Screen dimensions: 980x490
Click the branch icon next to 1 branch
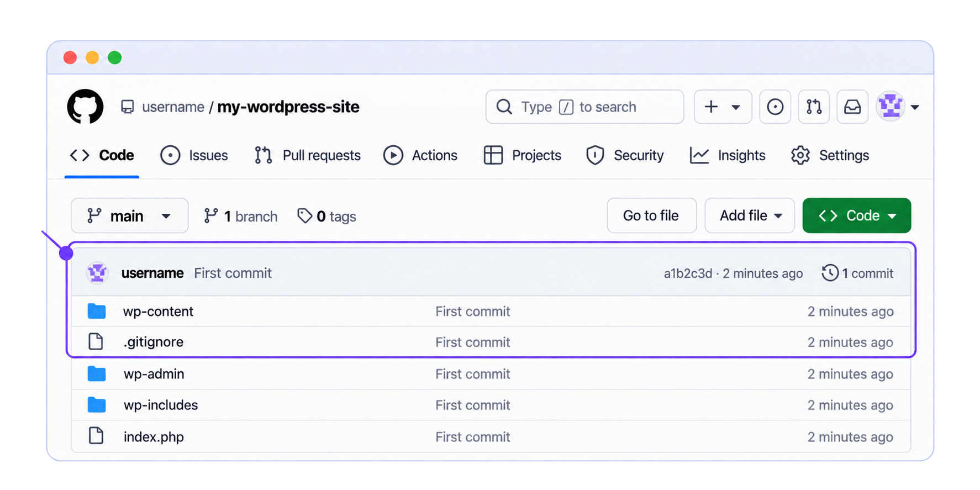[x=210, y=215]
